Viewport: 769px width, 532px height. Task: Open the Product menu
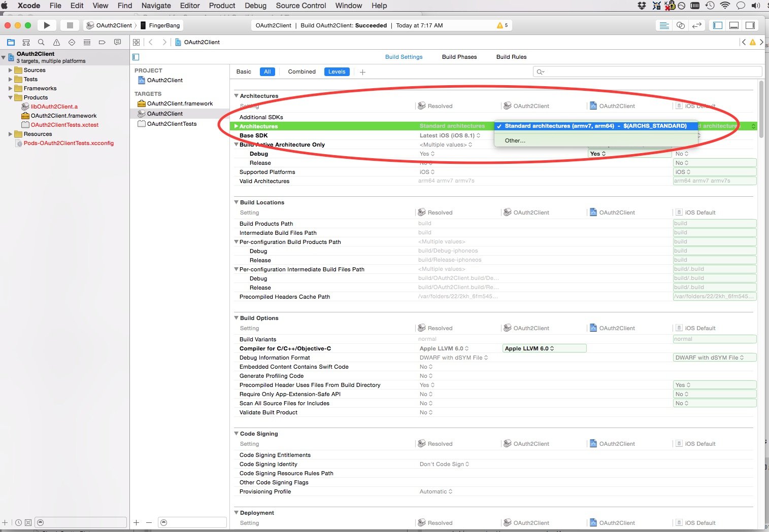(222, 6)
